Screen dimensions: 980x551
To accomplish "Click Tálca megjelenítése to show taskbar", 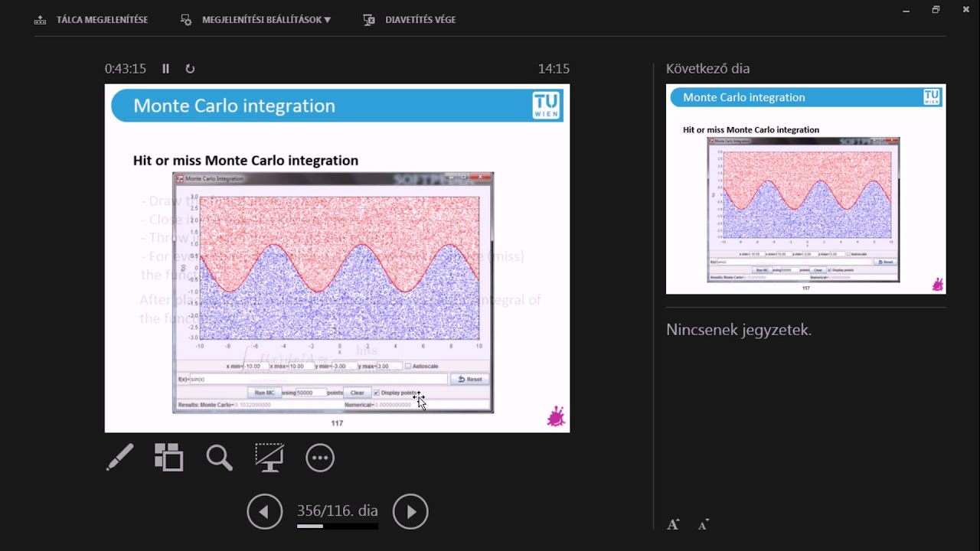I will [x=91, y=20].
